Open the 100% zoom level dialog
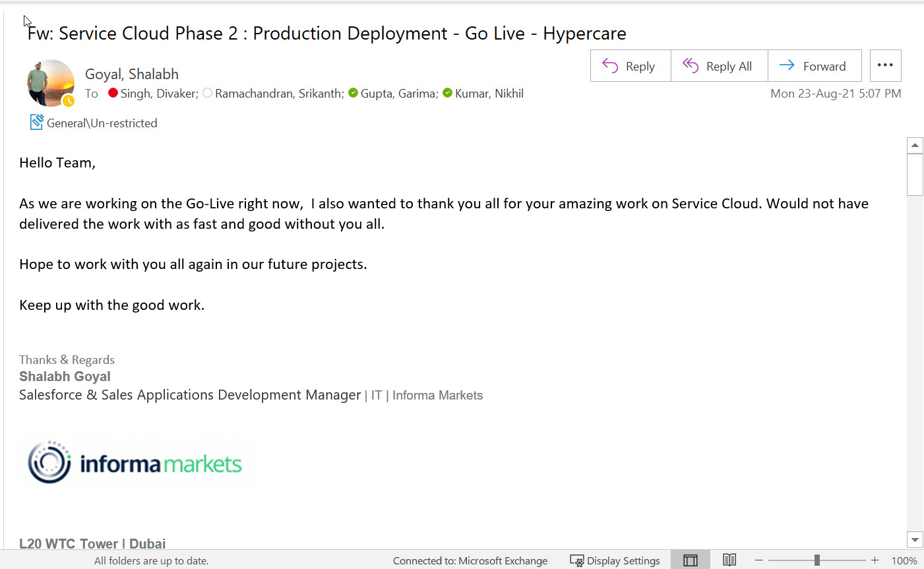This screenshot has height=569, width=924. (904, 561)
